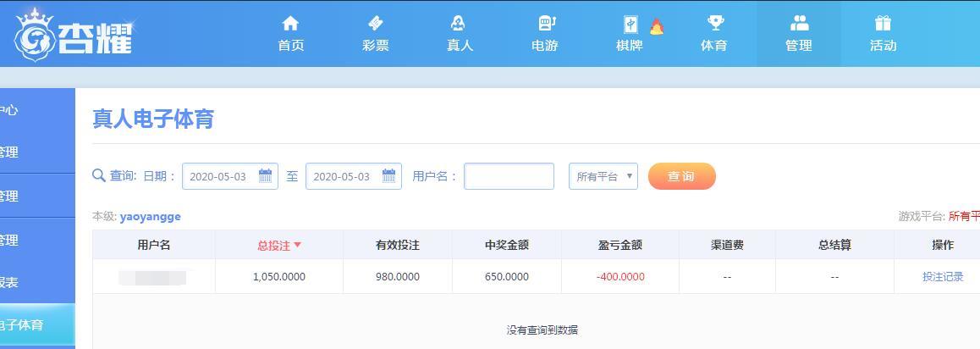Open the 电游 slot machine icon
The image size is (980, 349).
[x=546, y=24]
